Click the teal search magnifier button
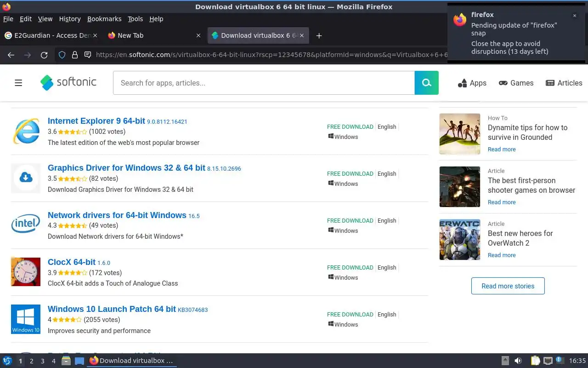Image resolution: width=588 pixels, height=368 pixels. 426,83
